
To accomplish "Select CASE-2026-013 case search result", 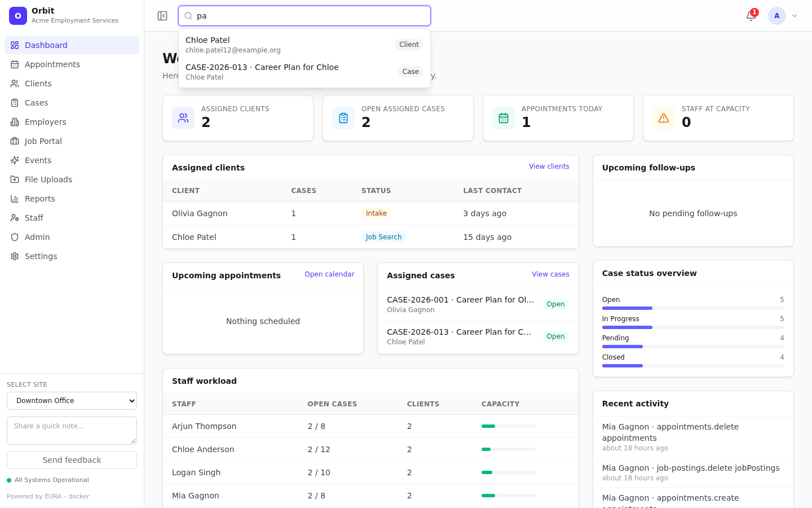I will 304,72.
